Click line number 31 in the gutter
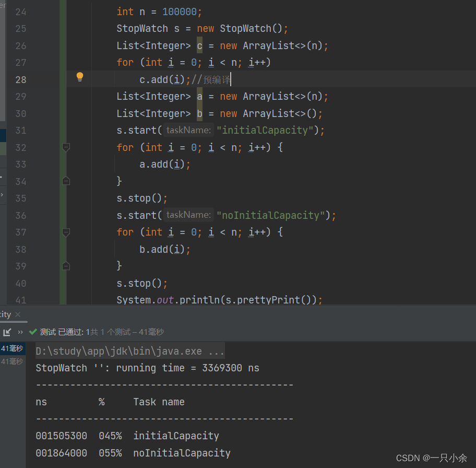This screenshot has width=476, height=468. click(21, 131)
